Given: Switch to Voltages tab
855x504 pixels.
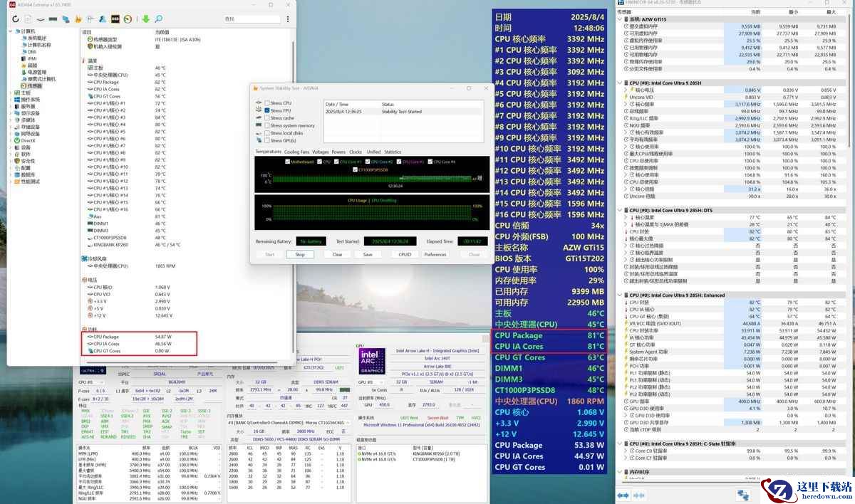Looking at the screenshot, I should (x=321, y=152).
